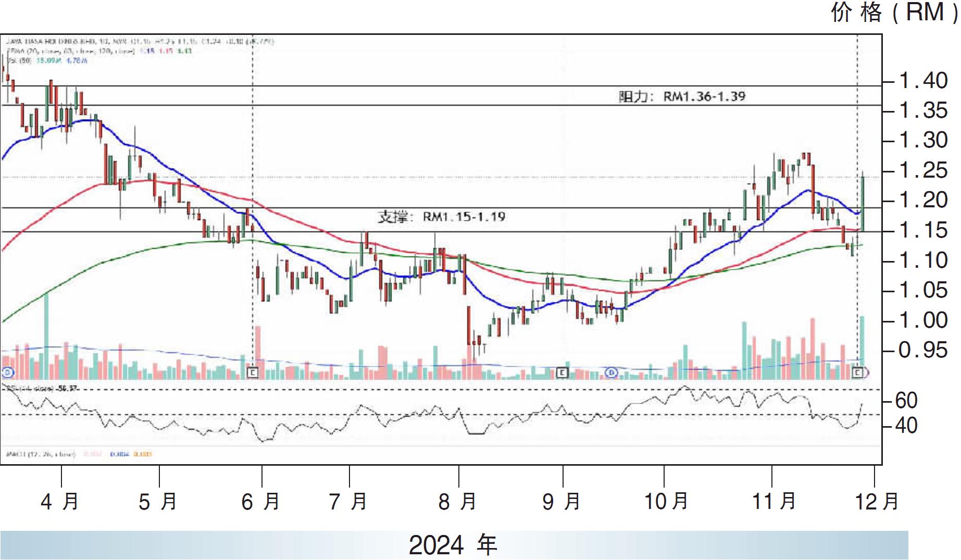Click the 4 月 date axis label
The width and height of the screenshot is (961, 560).
click(x=59, y=502)
